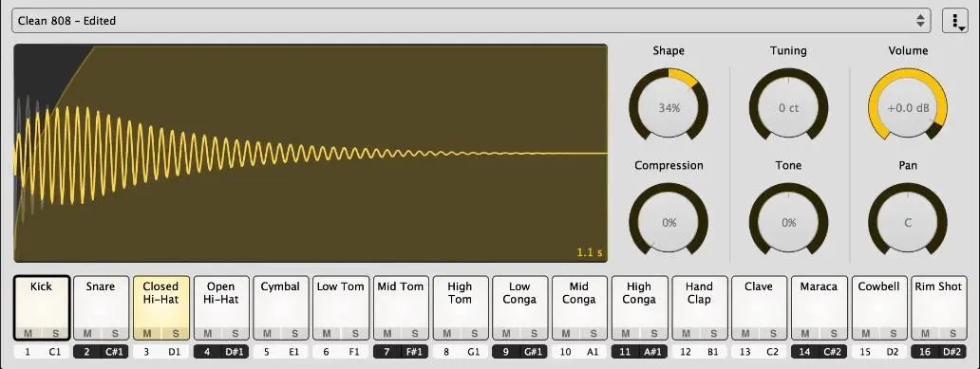Click the 1 C1 note label
Screen dimensions: 980x369
click(x=41, y=352)
